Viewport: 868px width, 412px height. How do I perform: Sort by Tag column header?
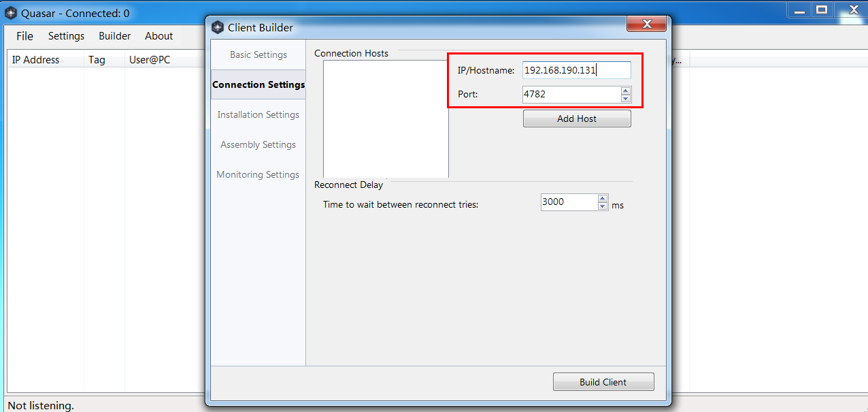point(104,60)
